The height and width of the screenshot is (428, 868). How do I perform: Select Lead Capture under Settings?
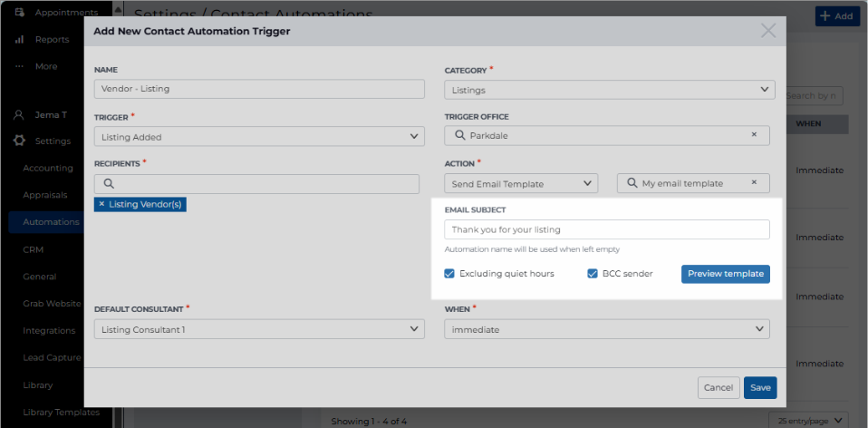click(52, 357)
